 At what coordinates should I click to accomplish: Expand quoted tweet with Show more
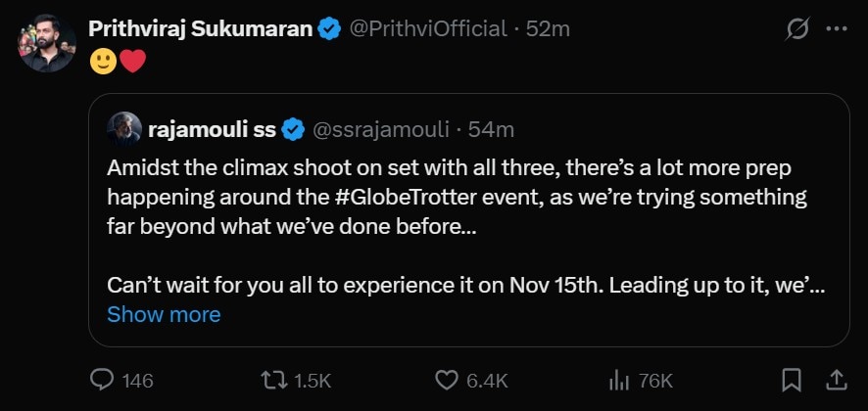[164, 314]
